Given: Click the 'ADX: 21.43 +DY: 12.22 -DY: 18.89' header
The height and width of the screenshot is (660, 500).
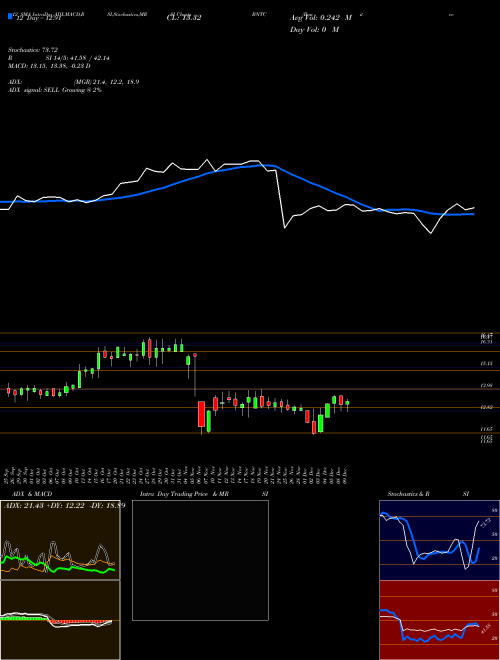Looking at the screenshot, I should tap(64, 505).
